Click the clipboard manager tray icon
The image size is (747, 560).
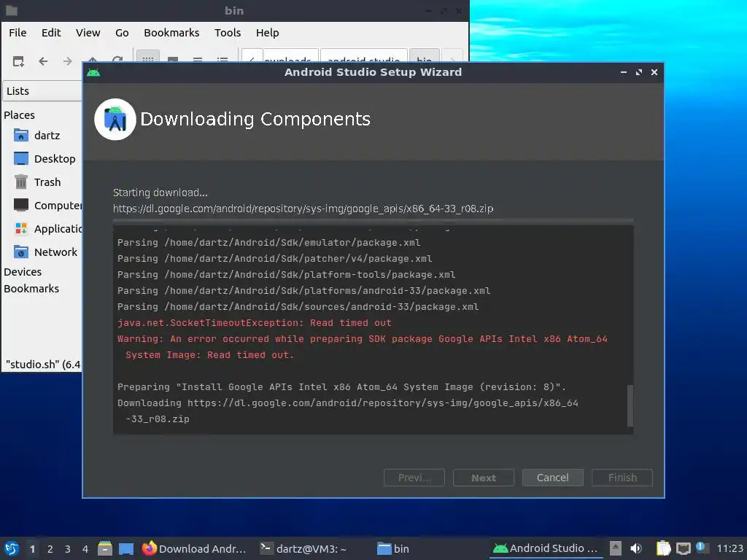663,548
